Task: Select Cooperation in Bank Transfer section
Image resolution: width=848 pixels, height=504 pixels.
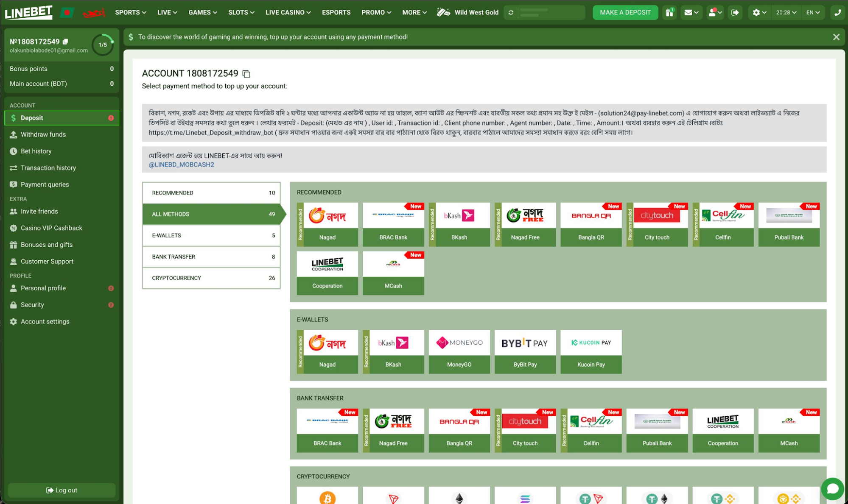Action: click(723, 431)
